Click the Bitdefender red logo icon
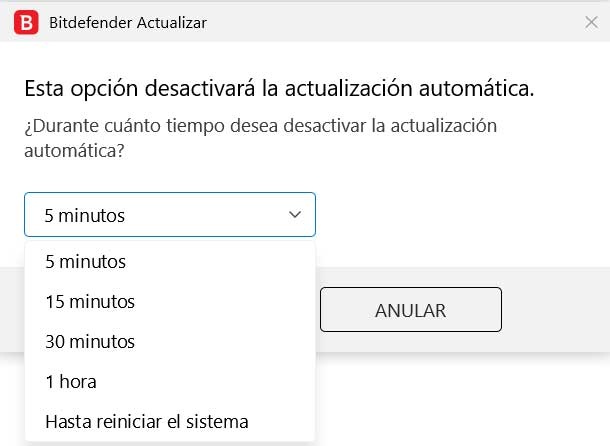The width and height of the screenshot is (610, 446). point(27,21)
